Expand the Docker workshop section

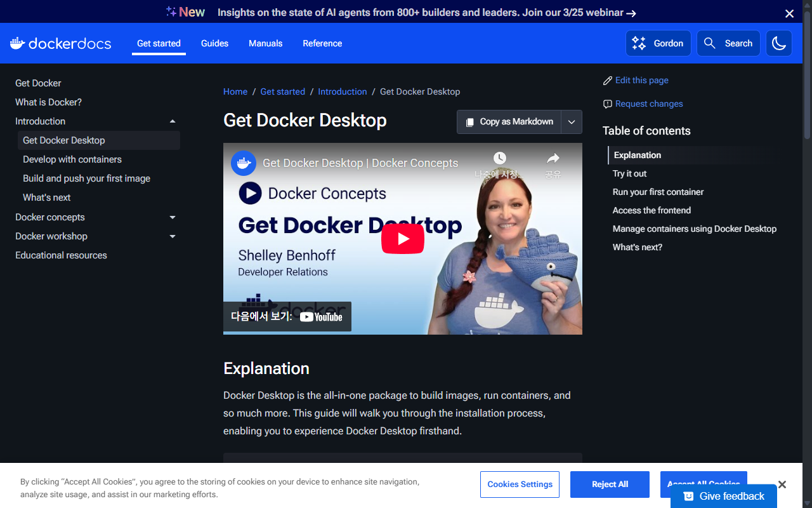[x=172, y=236]
